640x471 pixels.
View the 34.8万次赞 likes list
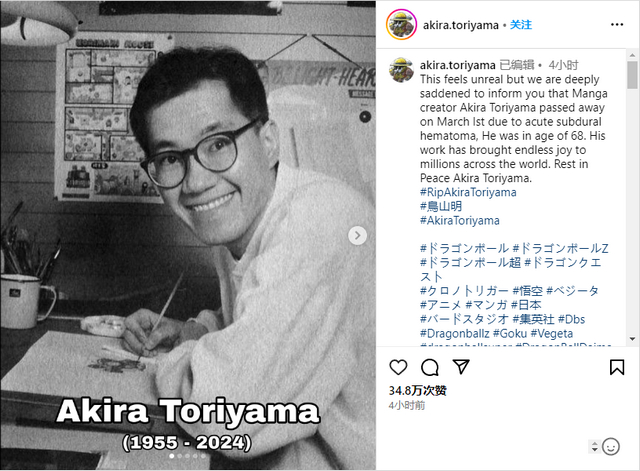pos(418,391)
